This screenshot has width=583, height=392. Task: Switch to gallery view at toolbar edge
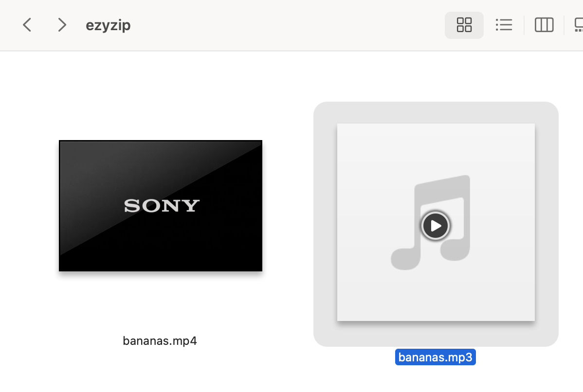pyautogui.click(x=579, y=25)
